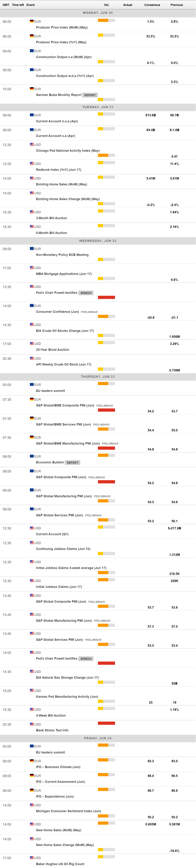This screenshot has height=868, width=196.
Task: Select the REPORT tag next to German Buba Monthly Report
Action: coord(90,95)
